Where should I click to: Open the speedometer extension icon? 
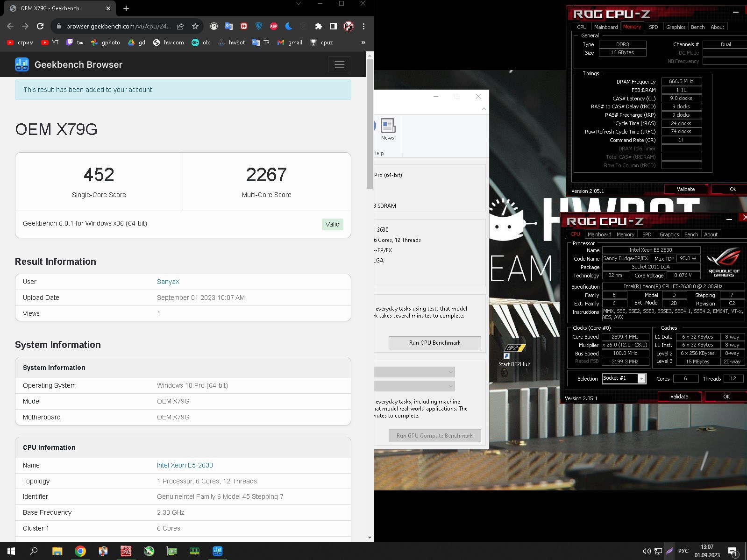pos(214,26)
